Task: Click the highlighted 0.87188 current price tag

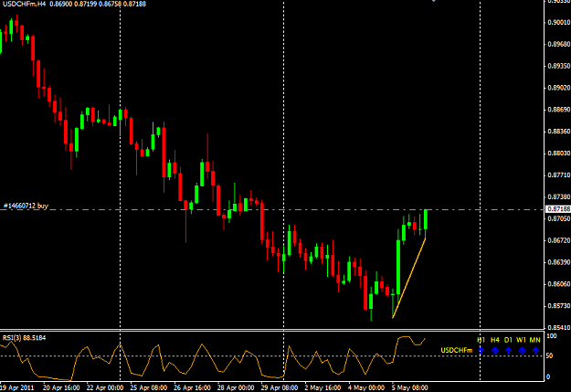Action: (x=558, y=209)
